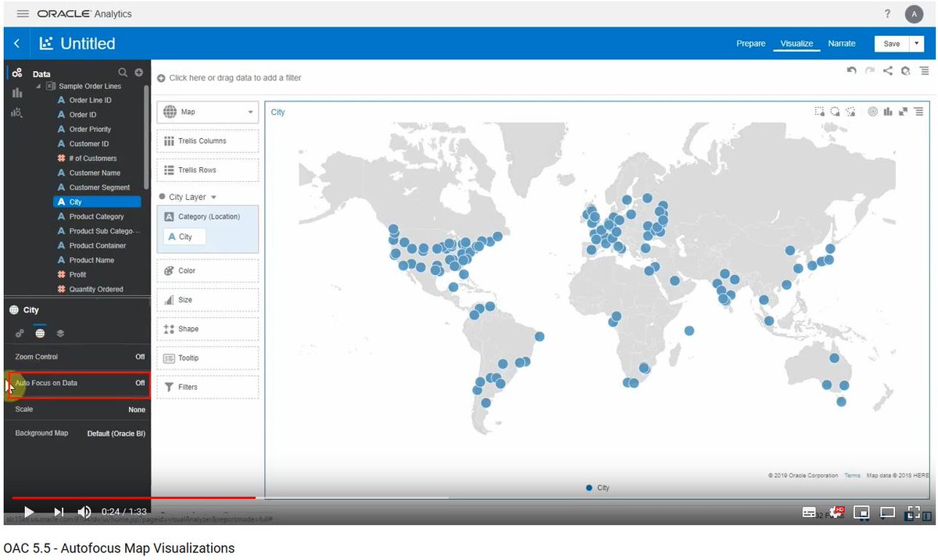Viewport: 938px width, 560px height.
Task: Open the Terms link on map
Action: click(852, 476)
